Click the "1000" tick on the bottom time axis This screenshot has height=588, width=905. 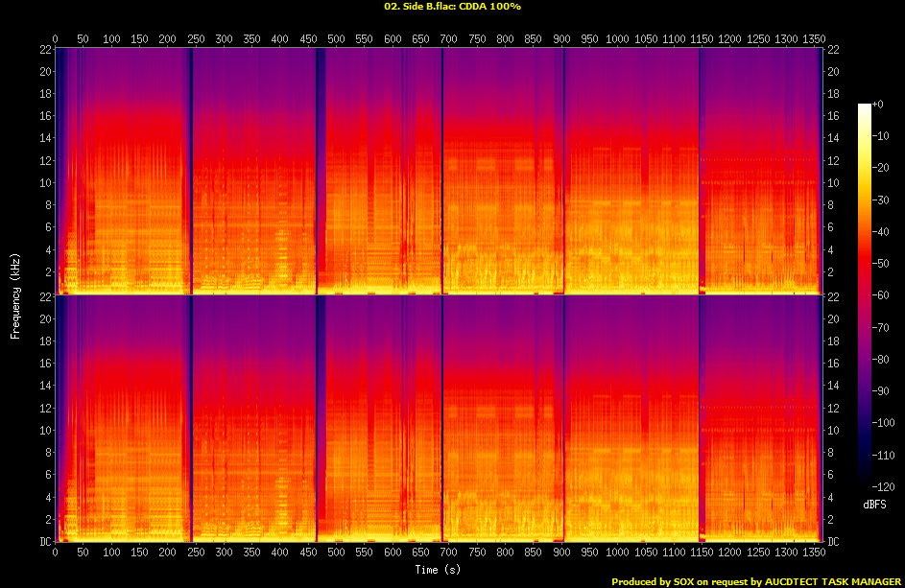(x=617, y=553)
